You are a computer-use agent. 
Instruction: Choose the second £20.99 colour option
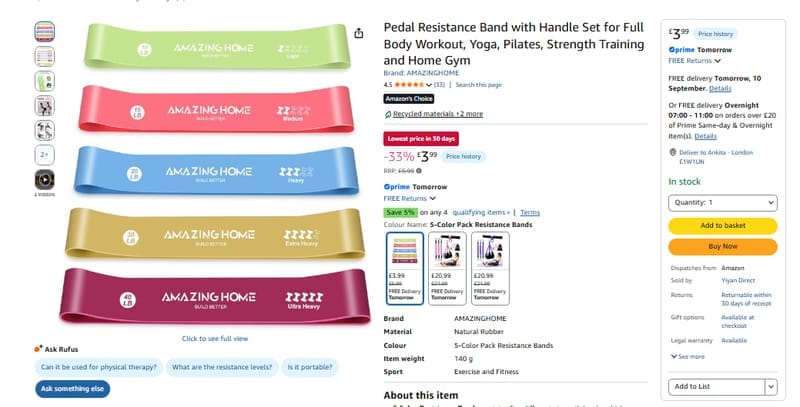[x=447, y=268]
